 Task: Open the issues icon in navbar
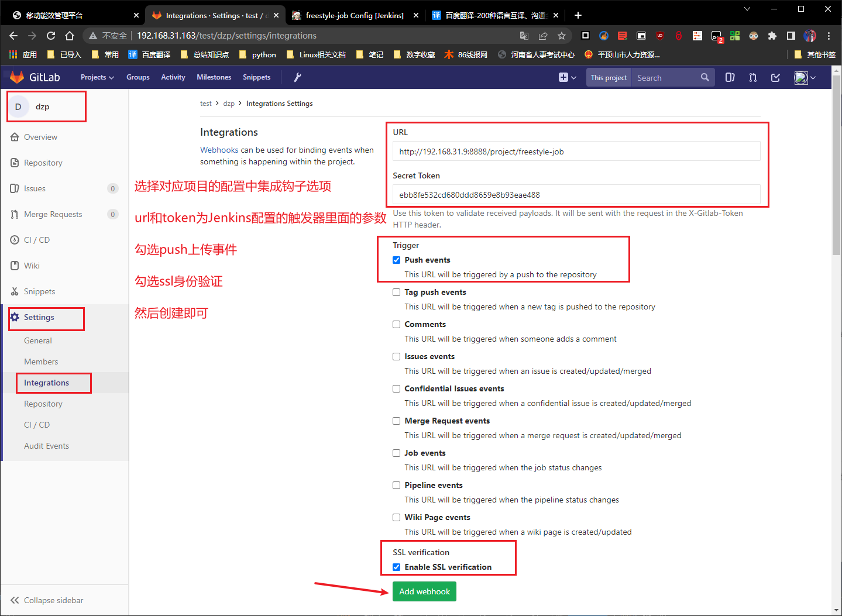pos(730,77)
